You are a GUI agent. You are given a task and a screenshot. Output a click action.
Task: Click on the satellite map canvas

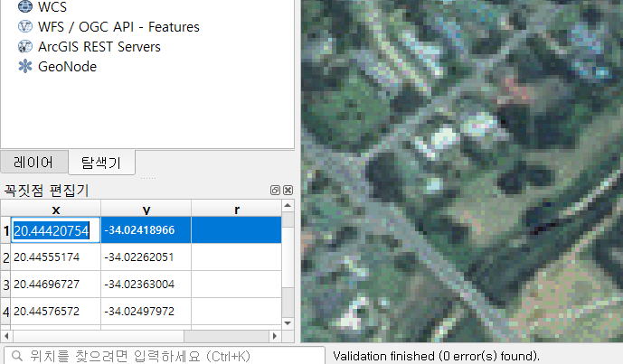[462, 171]
